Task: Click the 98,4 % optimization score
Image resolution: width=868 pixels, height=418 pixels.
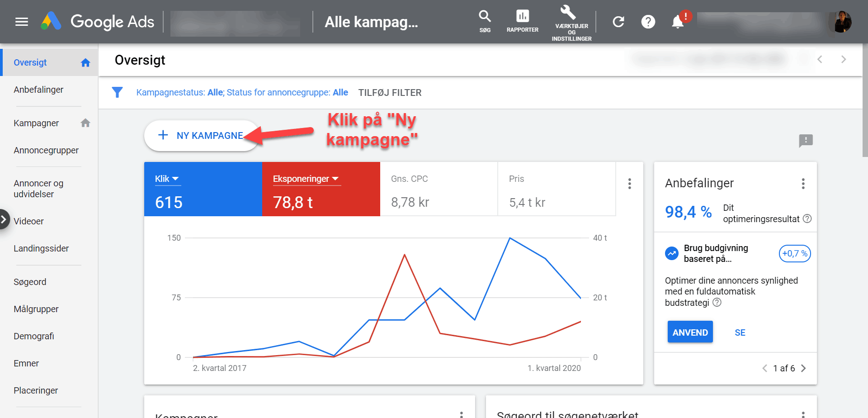Action: click(688, 212)
